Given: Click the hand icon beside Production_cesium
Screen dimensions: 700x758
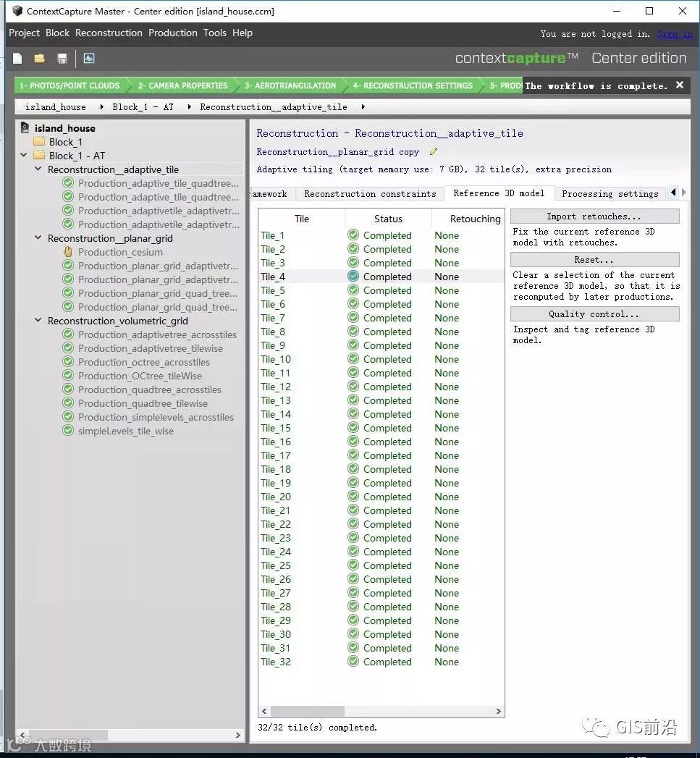Looking at the screenshot, I should click(68, 252).
